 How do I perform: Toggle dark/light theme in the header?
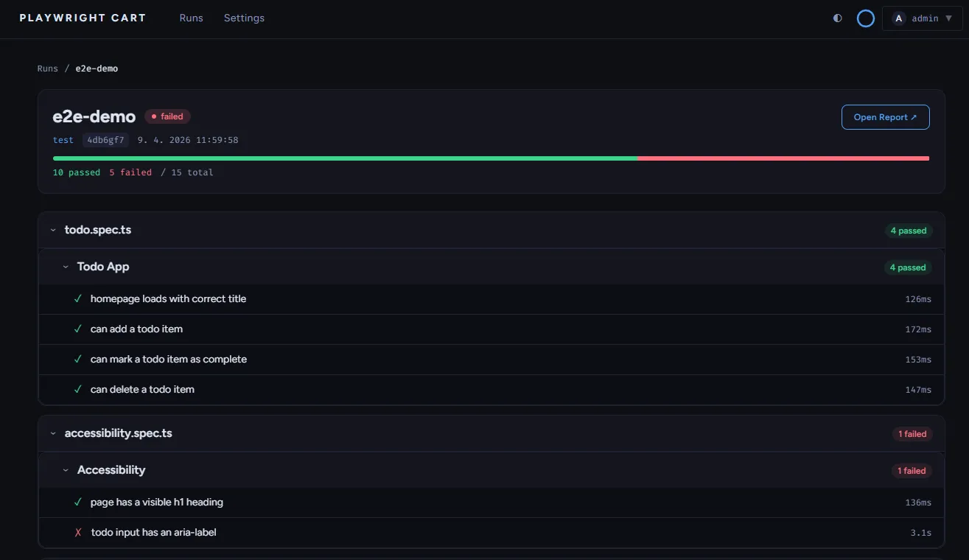(x=837, y=18)
